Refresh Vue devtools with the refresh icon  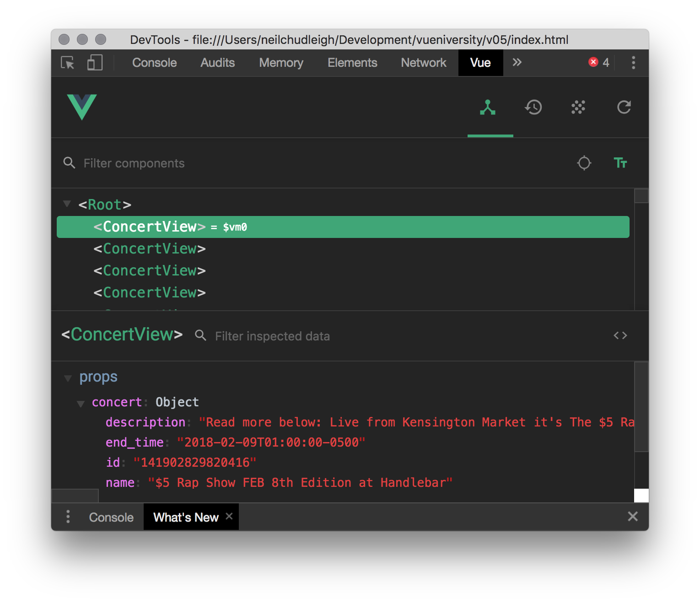click(x=623, y=108)
